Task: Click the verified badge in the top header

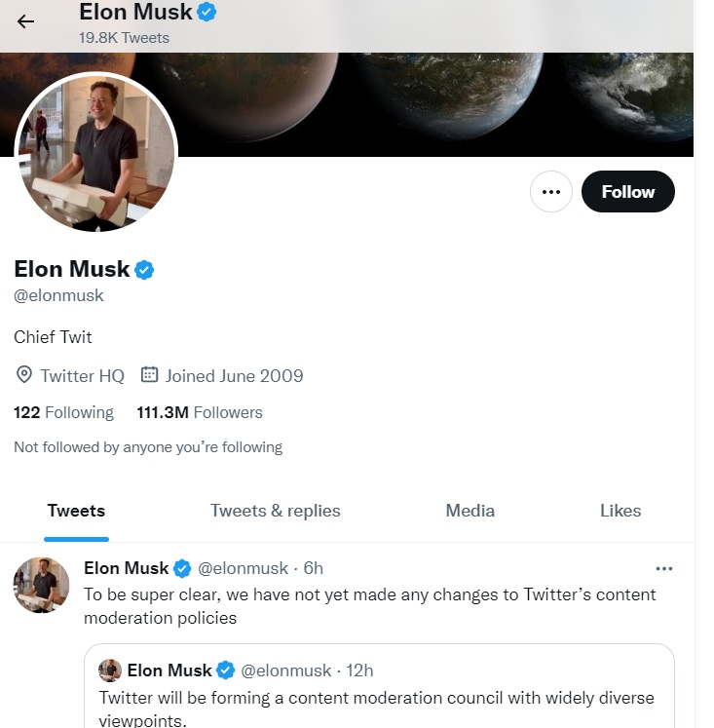Action: [207, 13]
